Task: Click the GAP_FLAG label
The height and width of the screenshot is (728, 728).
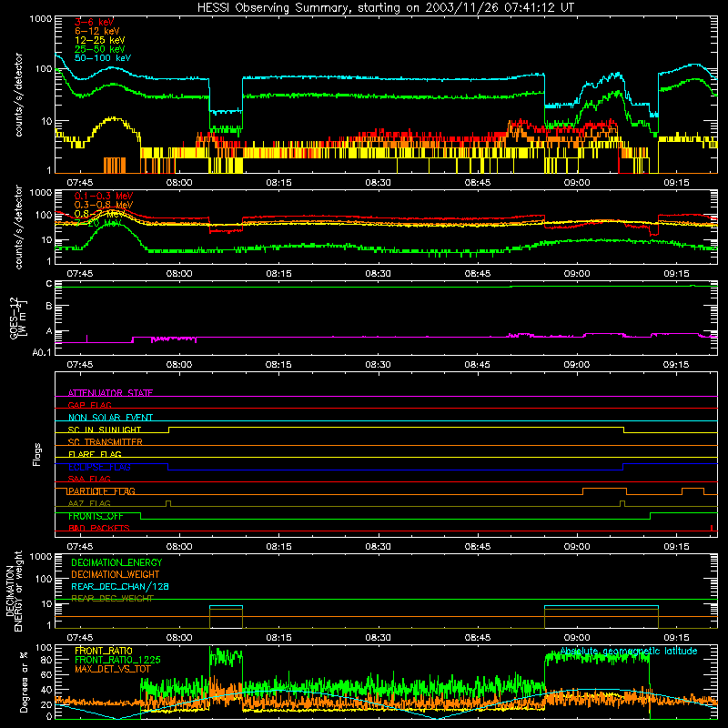Action: point(89,405)
